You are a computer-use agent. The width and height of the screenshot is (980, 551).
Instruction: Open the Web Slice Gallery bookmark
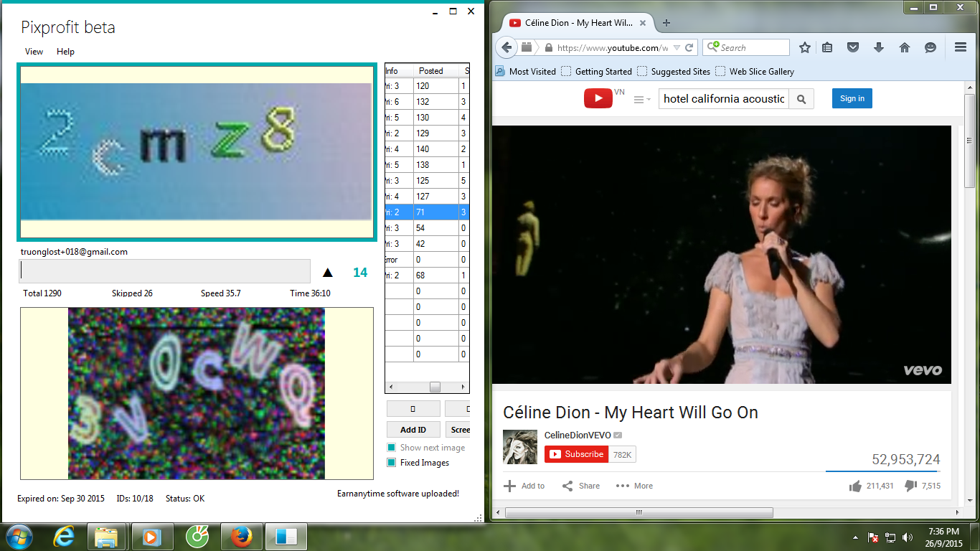[755, 72]
